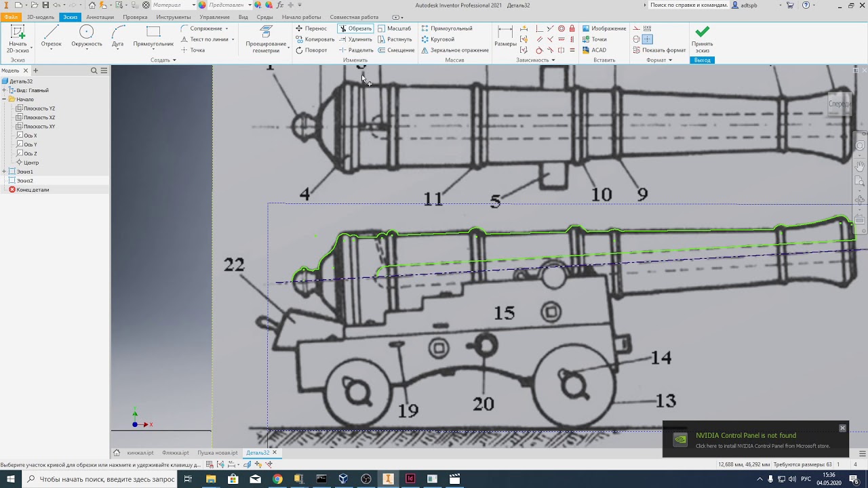
Task: Open the Среды tab
Action: click(x=265, y=17)
